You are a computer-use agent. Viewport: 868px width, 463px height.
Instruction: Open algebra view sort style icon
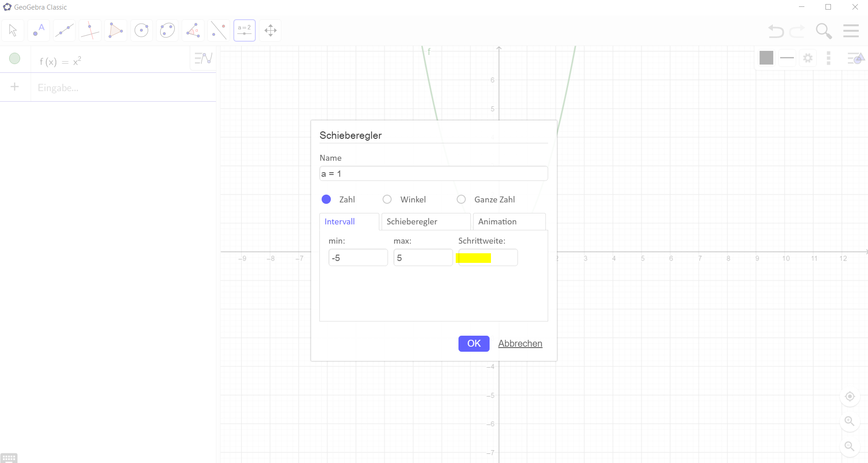pyautogui.click(x=203, y=58)
